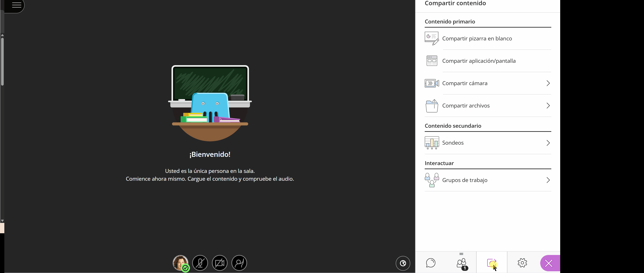Screen dimensions: 644x273
Task: Click the classroom chalkboard illustration
Action: click(210, 103)
